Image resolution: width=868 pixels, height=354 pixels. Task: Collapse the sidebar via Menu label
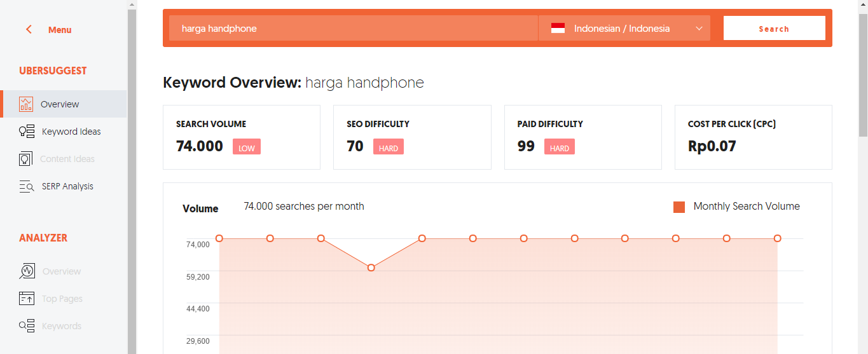(x=60, y=30)
